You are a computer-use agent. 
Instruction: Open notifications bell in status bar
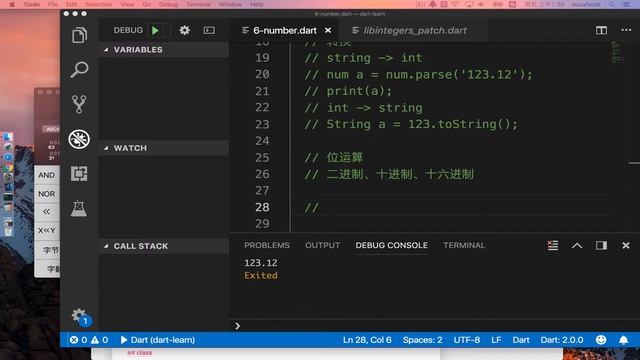[x=623, y=340]
